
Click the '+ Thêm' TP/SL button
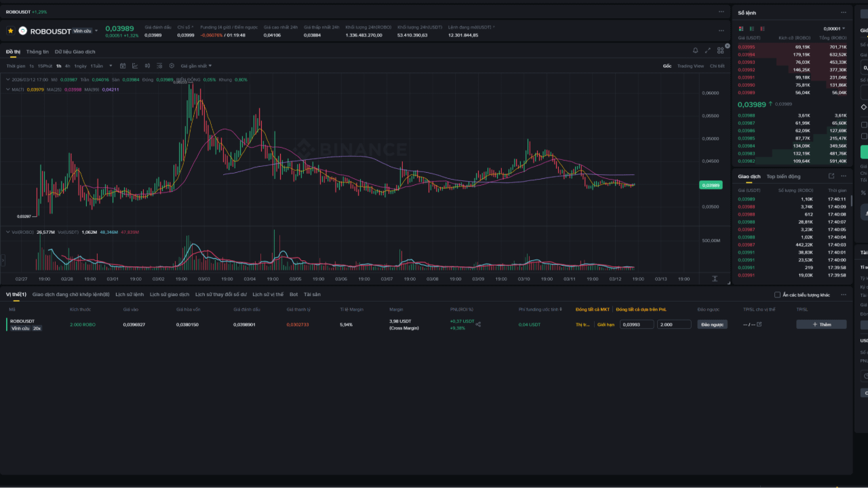pyautogui.click(x=821, y=325)
